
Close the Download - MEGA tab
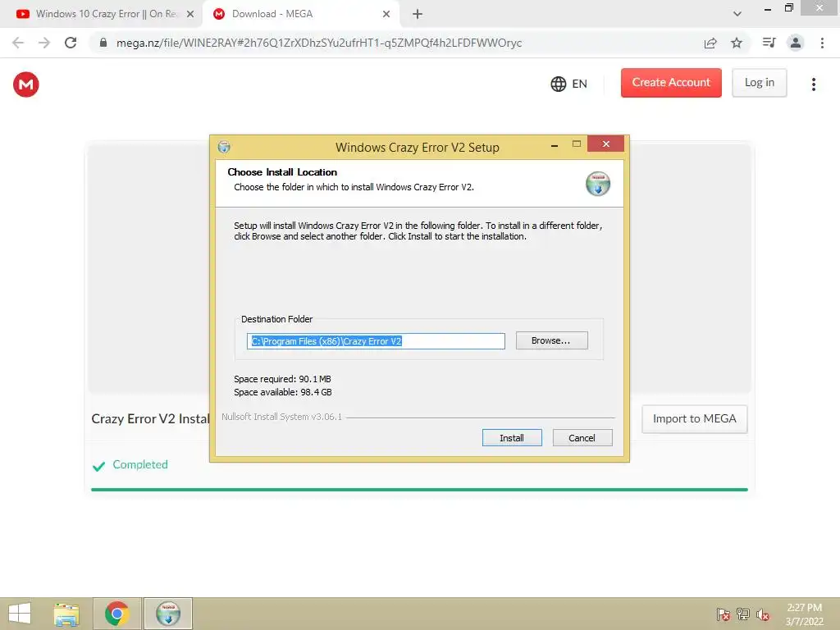386,15
